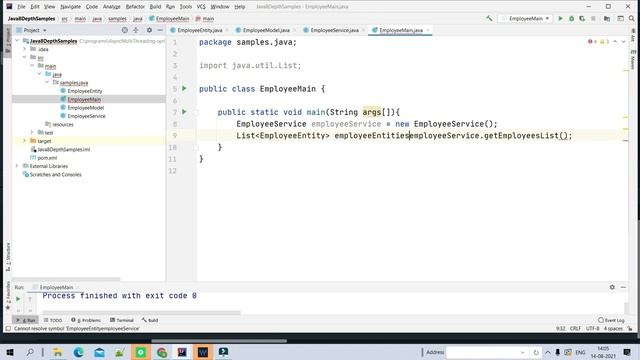
Task: Open the TODO tool window
Action: 53,320
